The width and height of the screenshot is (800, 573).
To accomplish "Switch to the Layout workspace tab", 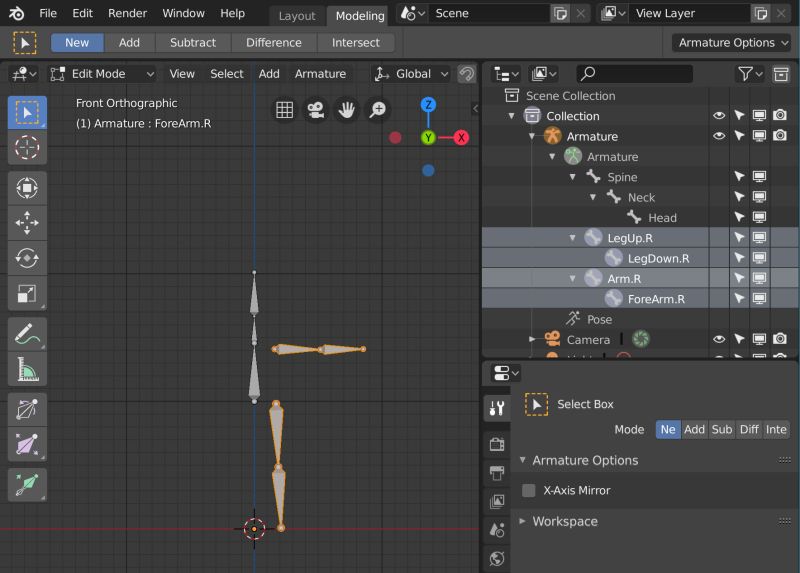I will [297, 16].
